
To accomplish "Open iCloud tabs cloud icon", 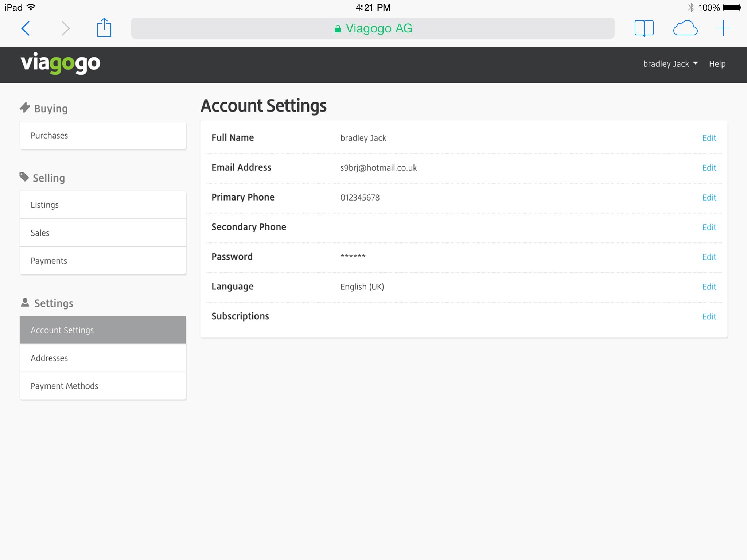I will tap(685, 28).
